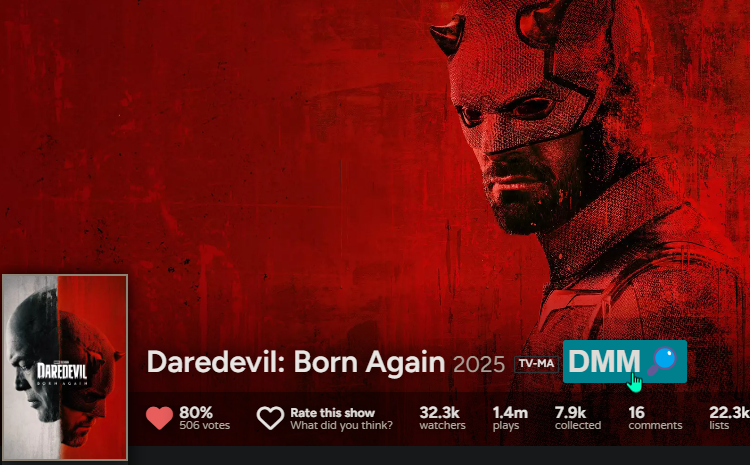The width and height of the screenshot is (750, 465).
Task: Click the 'Daredevil: Born Again' title
Action: coord(296,362)
